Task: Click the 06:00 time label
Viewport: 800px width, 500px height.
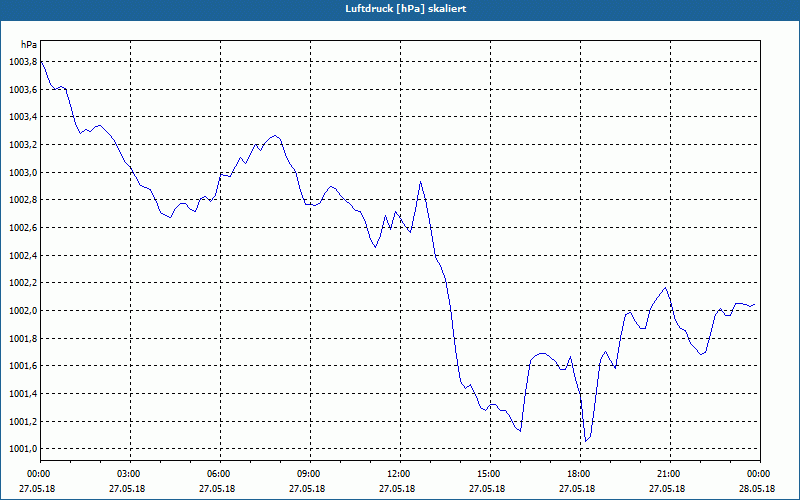Action: point(220,474)
